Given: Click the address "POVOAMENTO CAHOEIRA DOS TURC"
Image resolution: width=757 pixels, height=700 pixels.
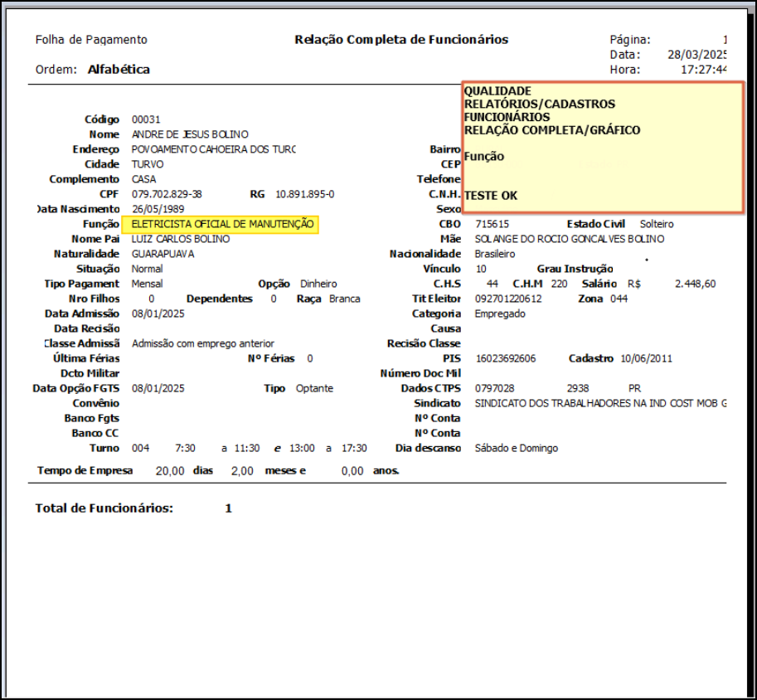Looking at the screenshot, I should (213, 149).
